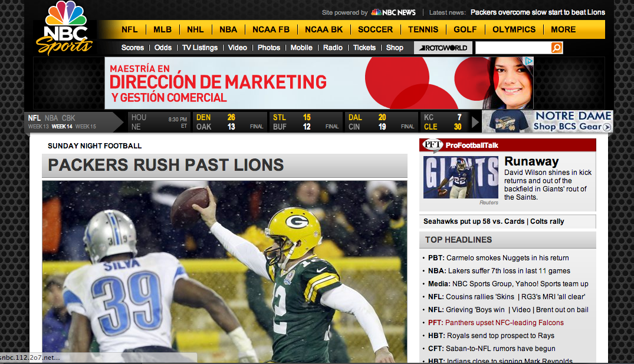The width and height of the screenshot is (634, 364).
Task: Open the Video section
Action: 237,48
